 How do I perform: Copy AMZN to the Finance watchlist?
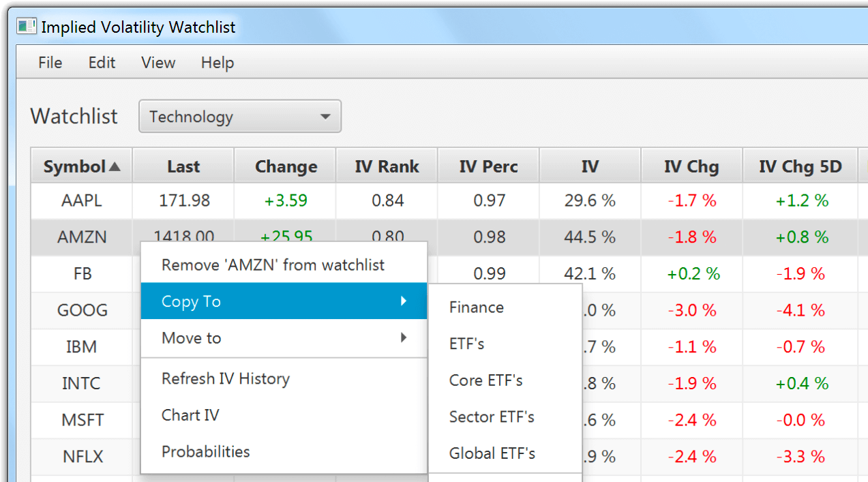[476, 307]
